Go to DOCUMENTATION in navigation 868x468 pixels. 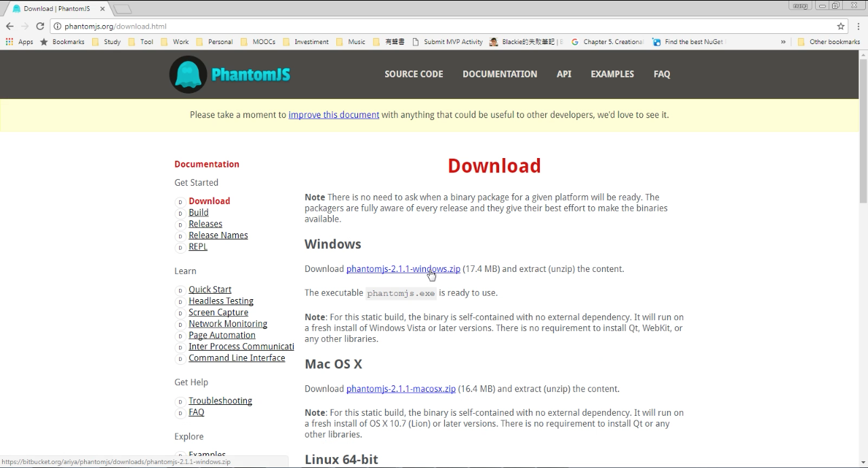(x=500, y=74)
